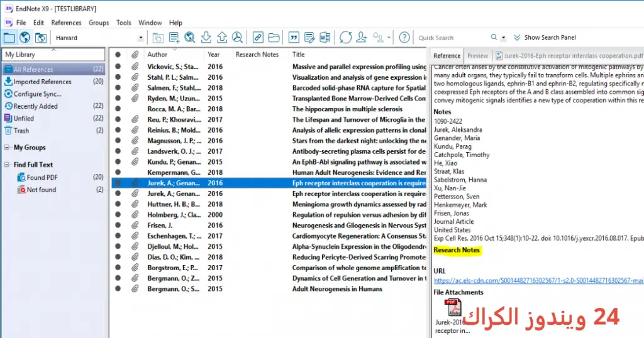Toggle read status dot for Huttner row
Screen dimensions: 644x338
pyautogui.click(x=118, y=204)
